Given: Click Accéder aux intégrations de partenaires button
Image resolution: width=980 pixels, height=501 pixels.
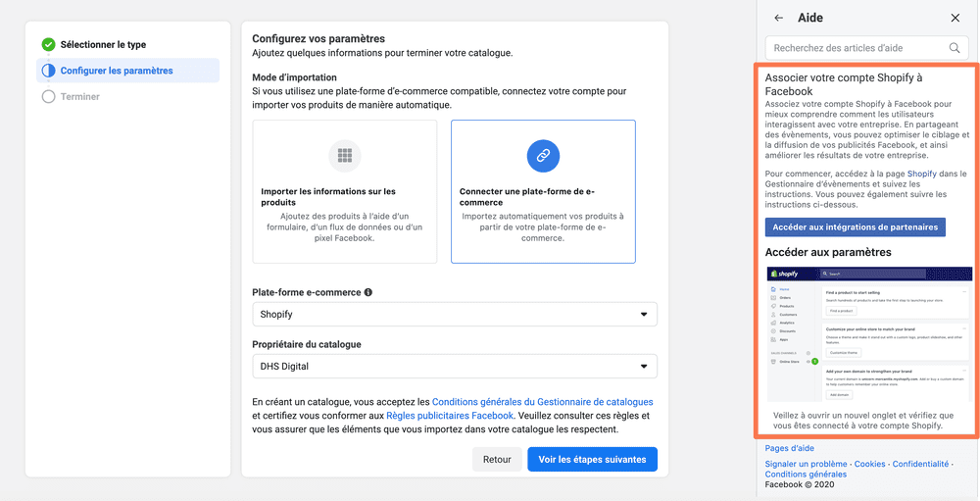Looking at the screenshot, I should 855,227.
